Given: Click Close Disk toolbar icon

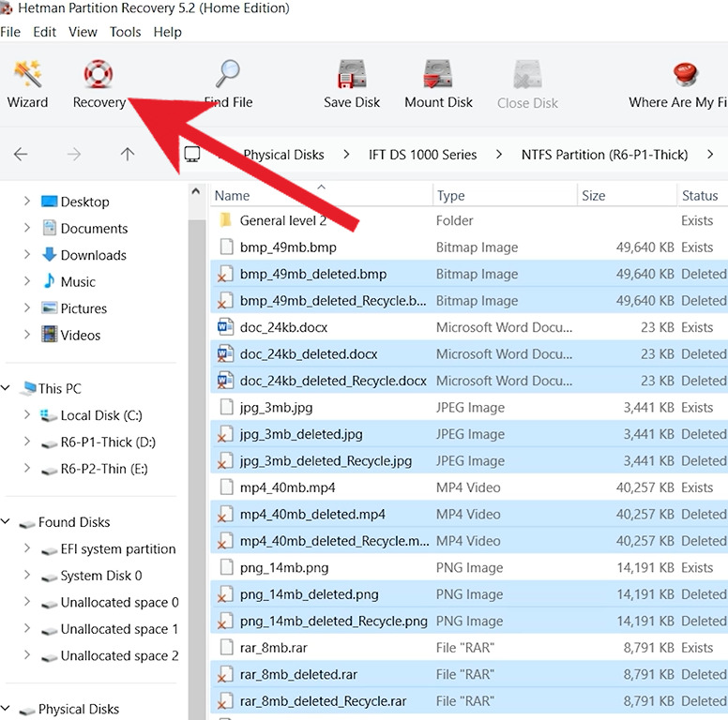Looking at the screenshot, I should (527, 74).
